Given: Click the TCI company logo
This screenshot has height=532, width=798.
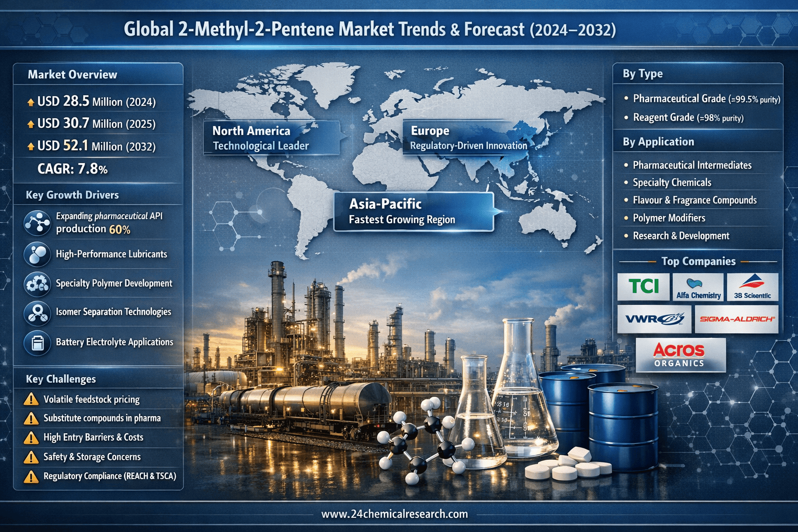Looking at the screenshot, I should (x=643, y=286).
